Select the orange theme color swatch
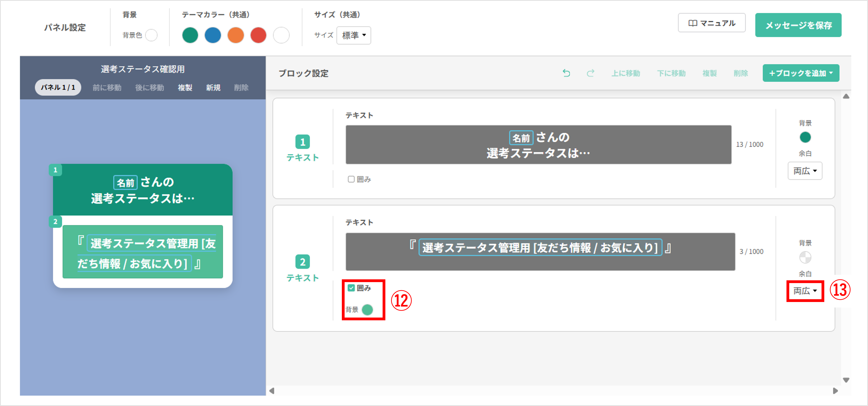This screenshot has height=406, width=868. coord(236,35)
